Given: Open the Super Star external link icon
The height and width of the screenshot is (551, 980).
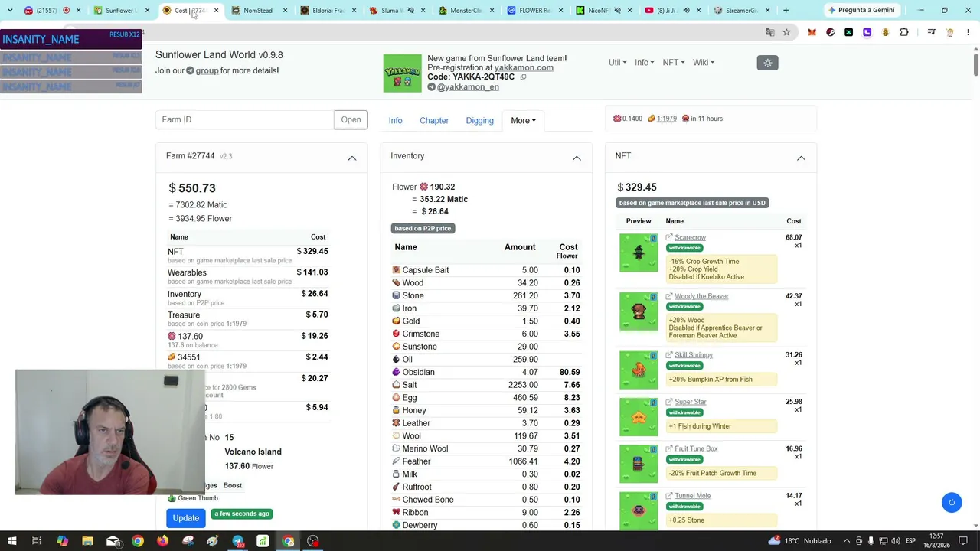Looking at the screenshot, I should click(x=669, y=402).
